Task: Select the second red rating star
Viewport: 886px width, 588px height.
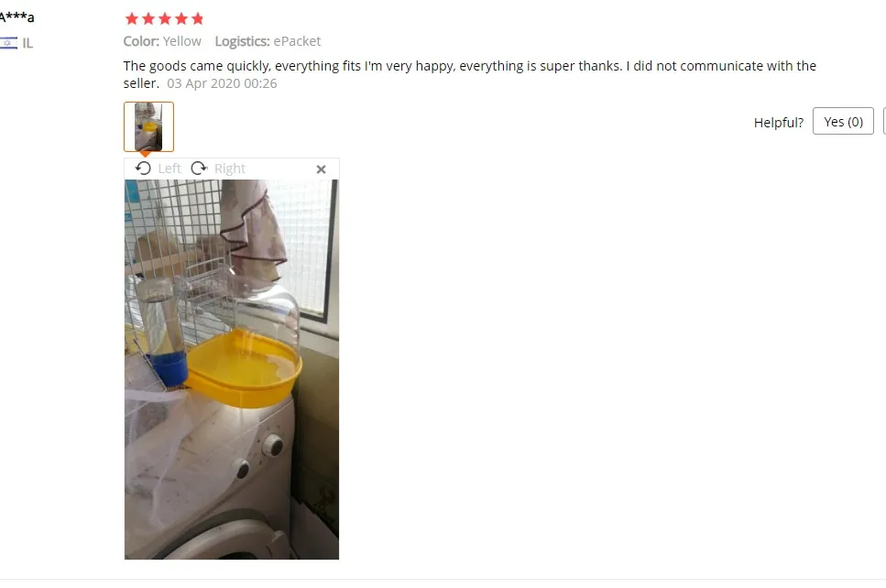Action: click(x=148, y=19)
